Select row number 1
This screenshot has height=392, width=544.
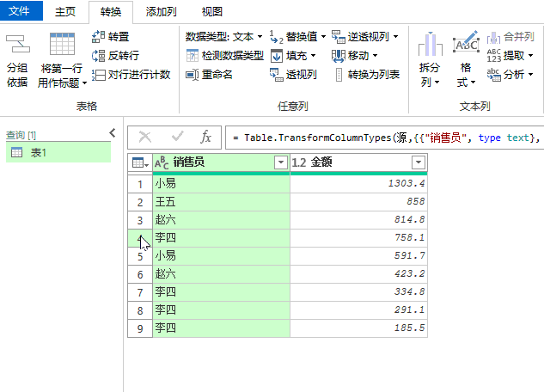click(x=140, y=184)
